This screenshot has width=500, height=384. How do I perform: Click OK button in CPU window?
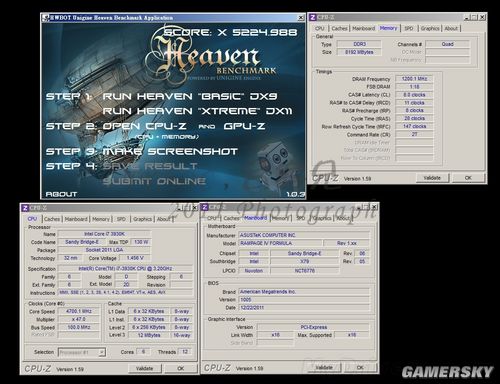(180, 368)
